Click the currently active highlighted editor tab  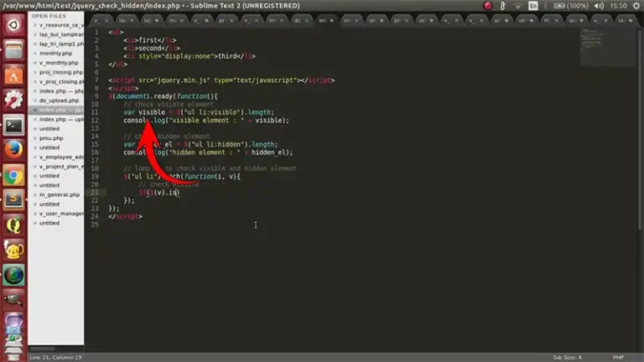click(326, 20)
